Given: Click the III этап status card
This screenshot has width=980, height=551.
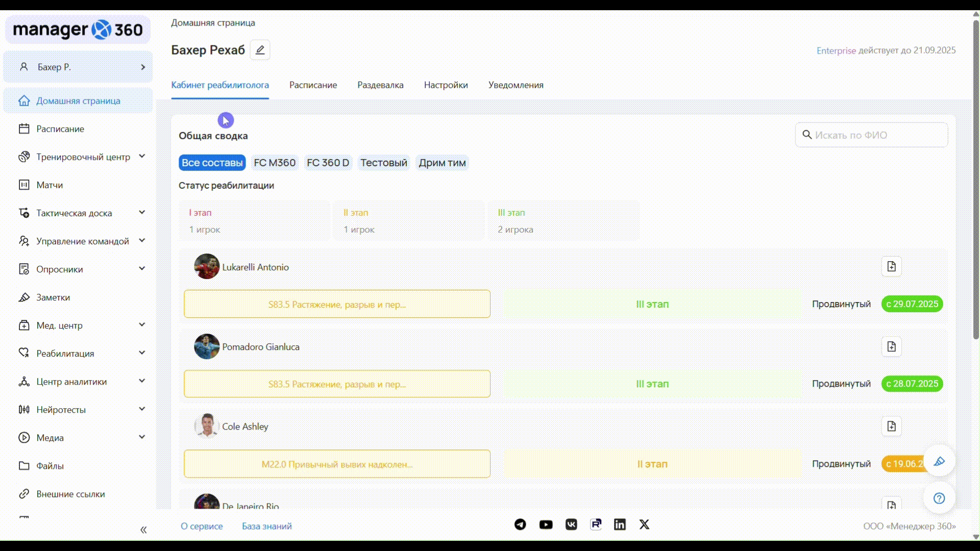Looking at the screenshot, I should [563, 221].
